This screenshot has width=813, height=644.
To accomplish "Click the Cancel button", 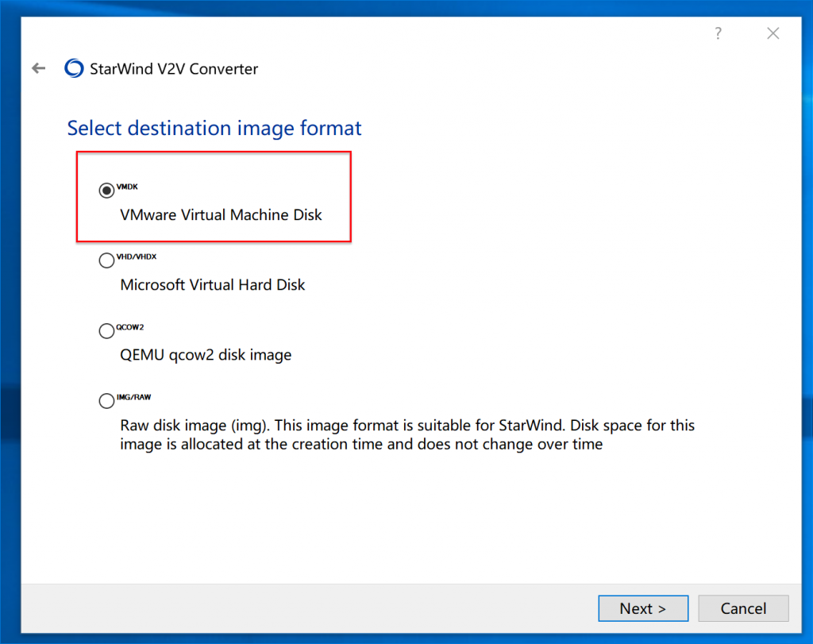I will [743, 608].
